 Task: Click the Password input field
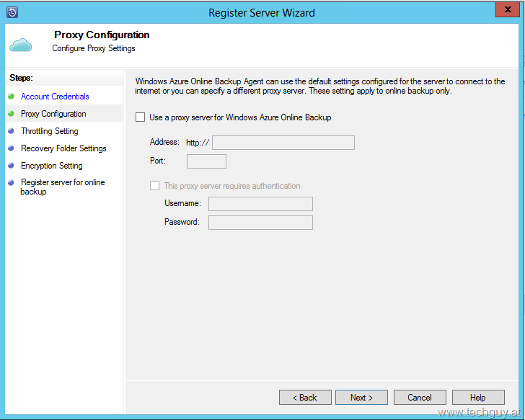point(260,223)
